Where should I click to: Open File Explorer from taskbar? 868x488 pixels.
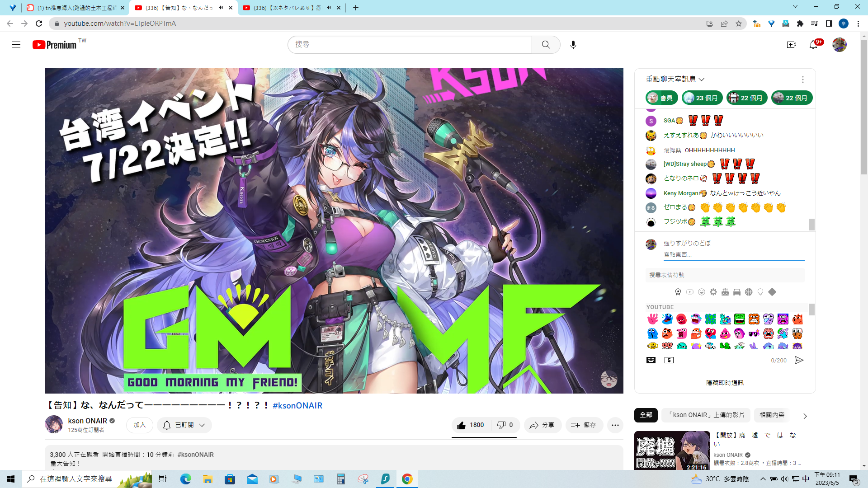(x=208, y=479)
